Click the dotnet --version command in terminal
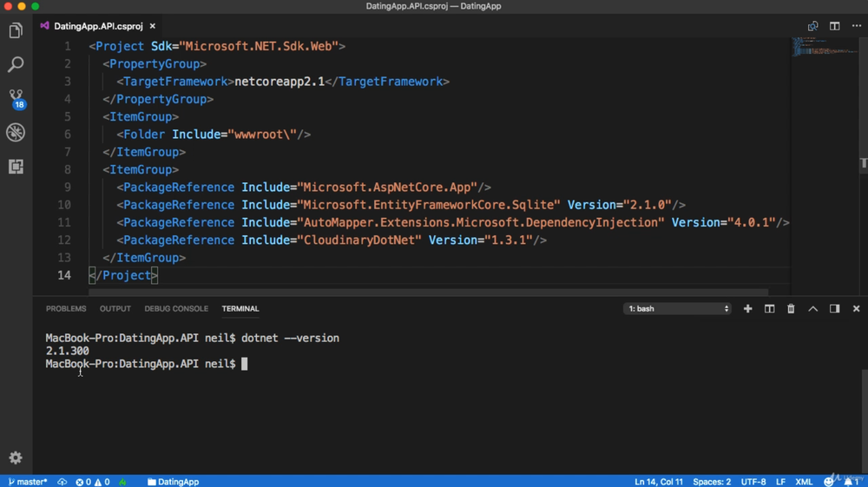 tap(290, 339)
